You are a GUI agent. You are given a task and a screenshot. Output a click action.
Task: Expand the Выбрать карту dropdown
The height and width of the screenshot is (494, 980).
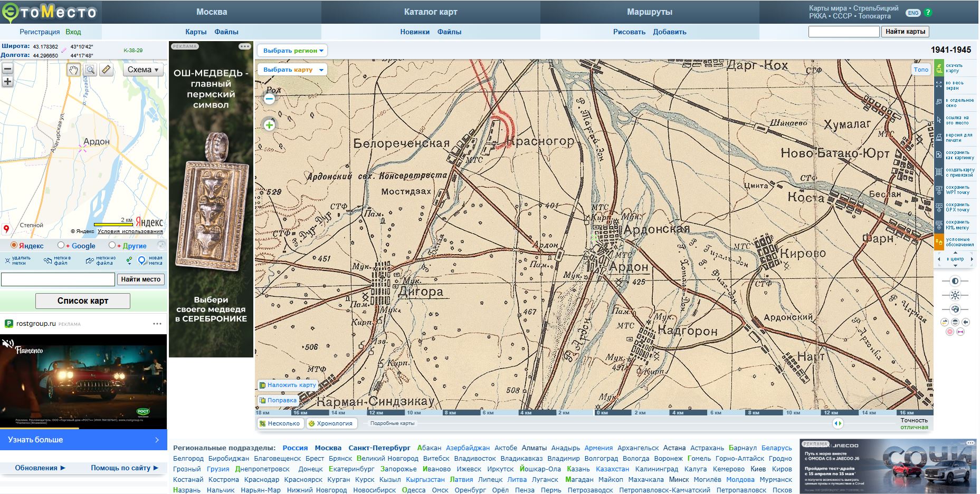point(292,70)
